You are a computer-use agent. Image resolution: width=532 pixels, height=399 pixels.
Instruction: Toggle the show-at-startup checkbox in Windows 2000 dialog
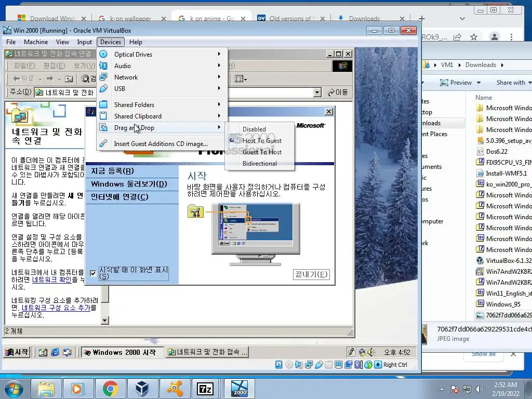(x=93, y=273)
